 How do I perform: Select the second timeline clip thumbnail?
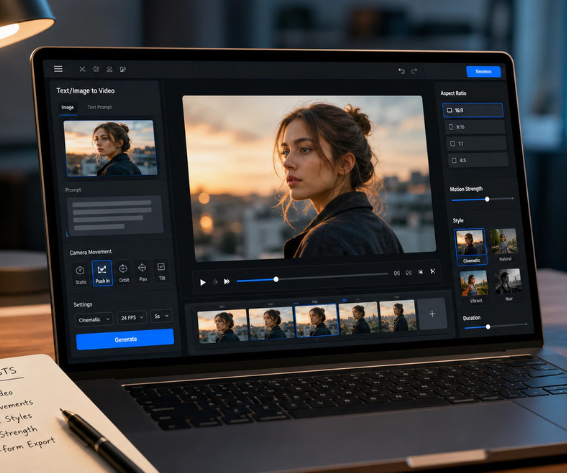[x=271, y=323]
